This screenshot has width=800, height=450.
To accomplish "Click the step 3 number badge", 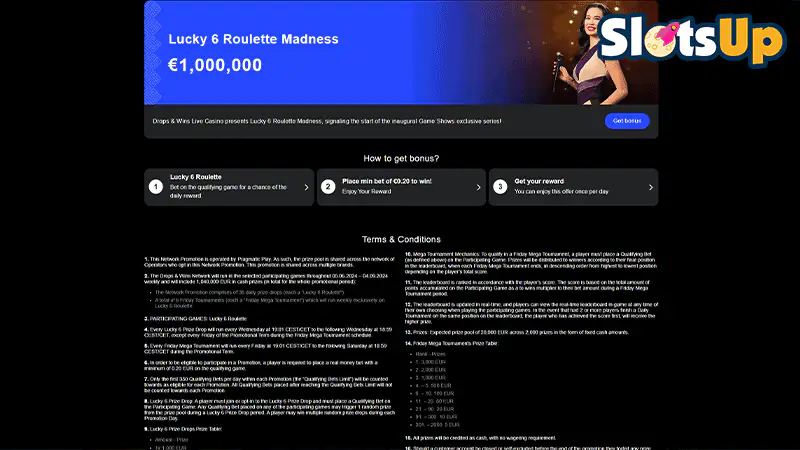I will click(500, 187).
